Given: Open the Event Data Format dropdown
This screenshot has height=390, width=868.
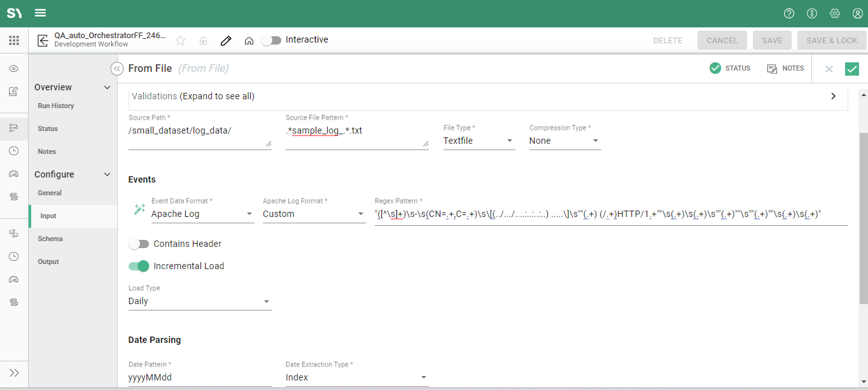Looking at the screenshot, I should tap(203, 214).
